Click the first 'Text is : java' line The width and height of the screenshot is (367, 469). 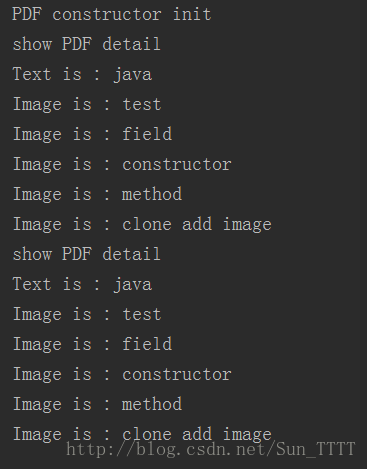(x=82, y=75)
